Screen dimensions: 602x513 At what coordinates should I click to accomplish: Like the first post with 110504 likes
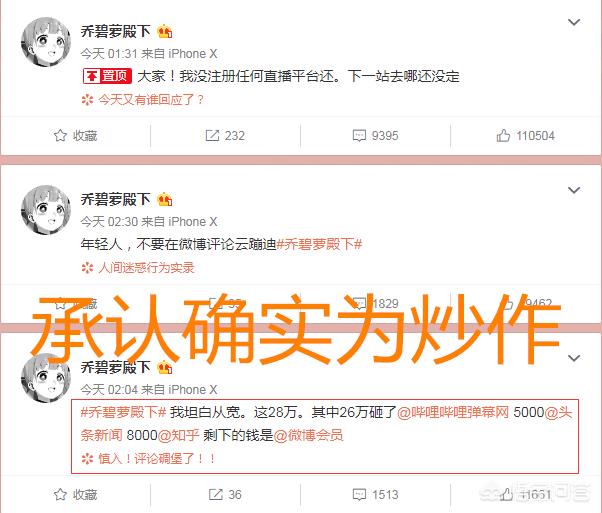[x=503, y=136]
